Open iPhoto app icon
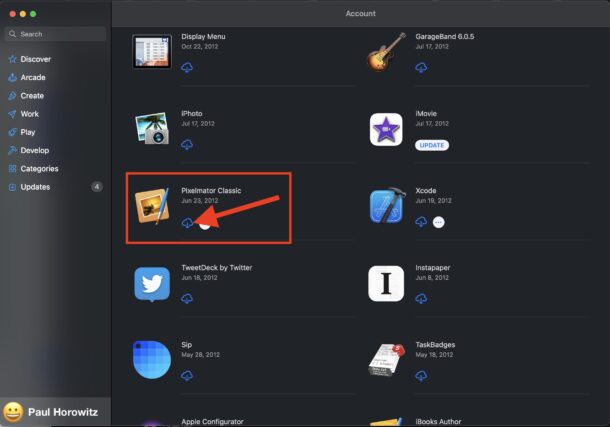Image resolution: width=610 pixels, height=427 pixels. point(152,128)
